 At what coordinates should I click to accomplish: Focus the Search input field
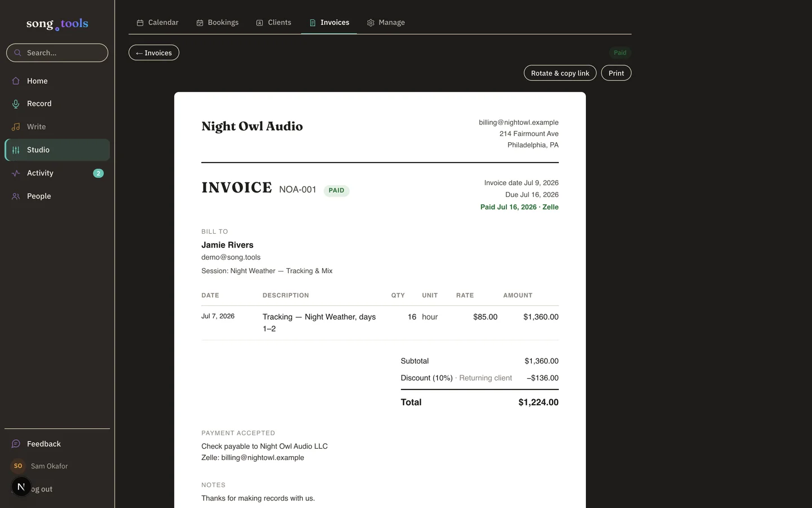coord(57,53)
